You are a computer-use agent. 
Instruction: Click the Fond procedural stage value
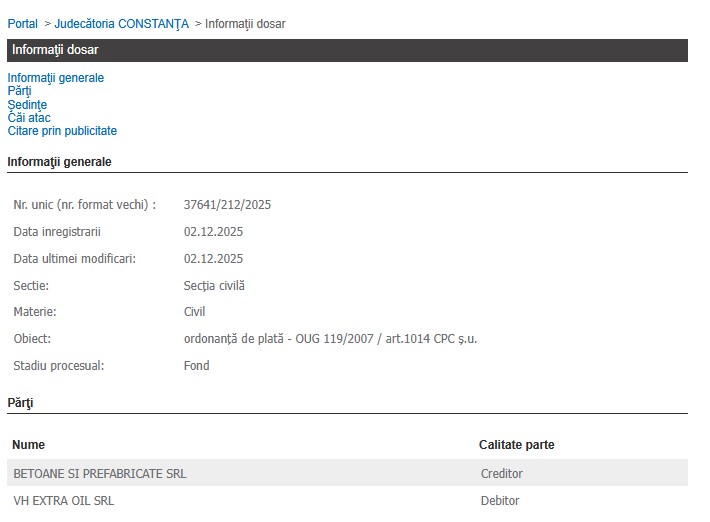[x=197, y=366]
